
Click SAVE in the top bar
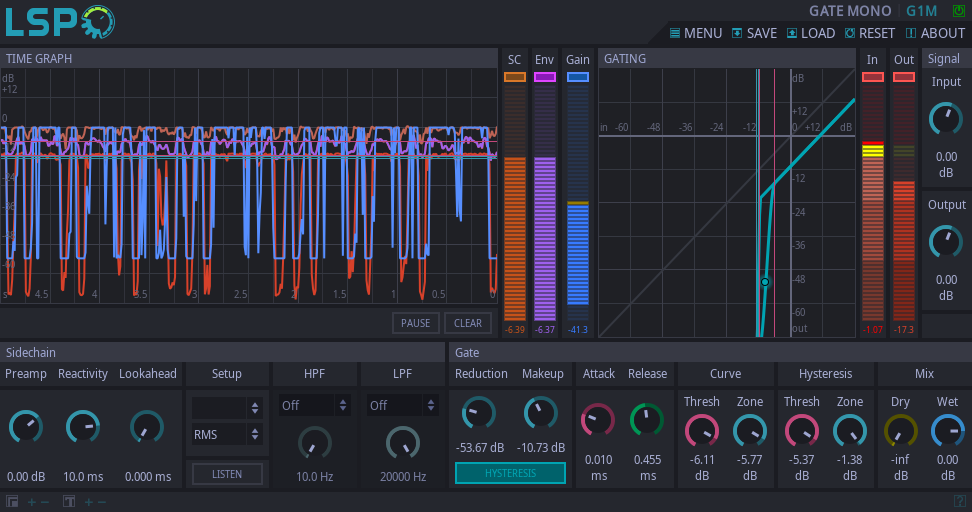click(x=754, y=33)
